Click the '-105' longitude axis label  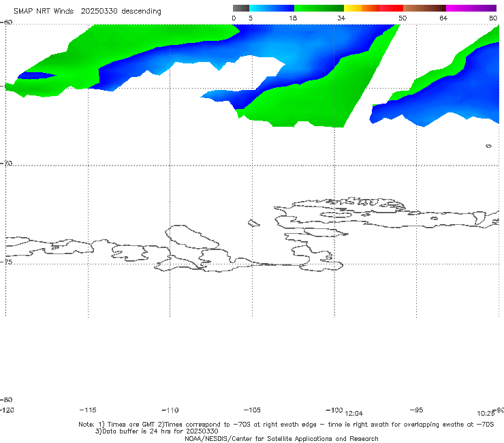tap(252, 410)
